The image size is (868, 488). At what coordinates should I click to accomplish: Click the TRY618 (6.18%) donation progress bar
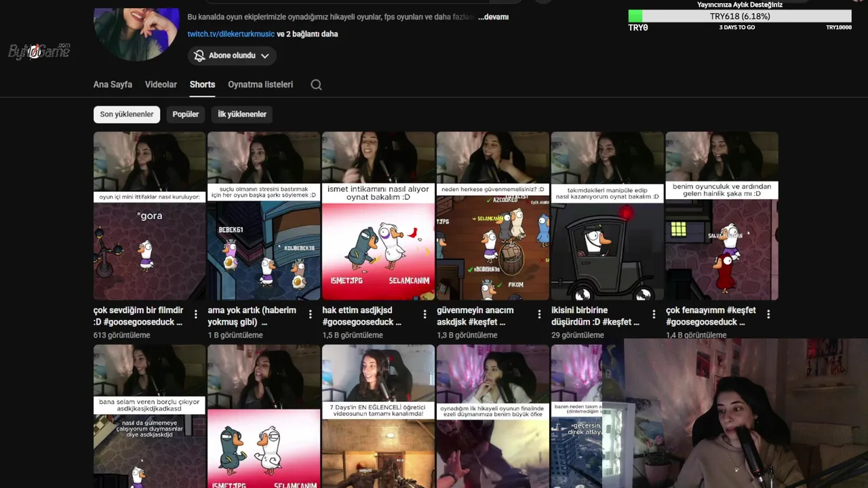[x=740, y=16]
